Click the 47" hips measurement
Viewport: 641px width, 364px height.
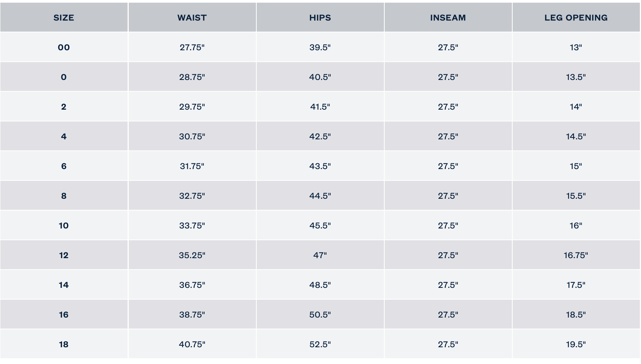coord(320,255)
